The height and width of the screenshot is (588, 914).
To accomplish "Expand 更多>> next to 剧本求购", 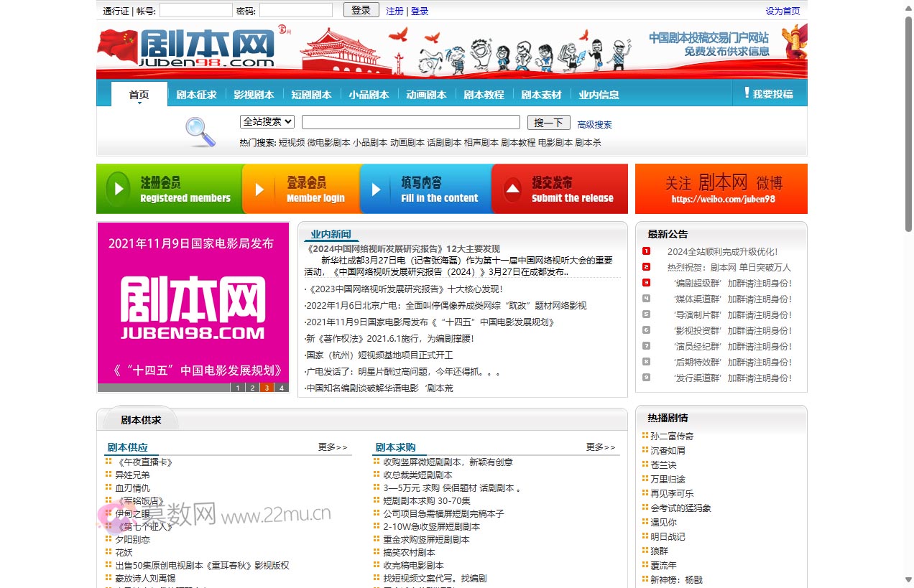I will [x=601, y=447].
